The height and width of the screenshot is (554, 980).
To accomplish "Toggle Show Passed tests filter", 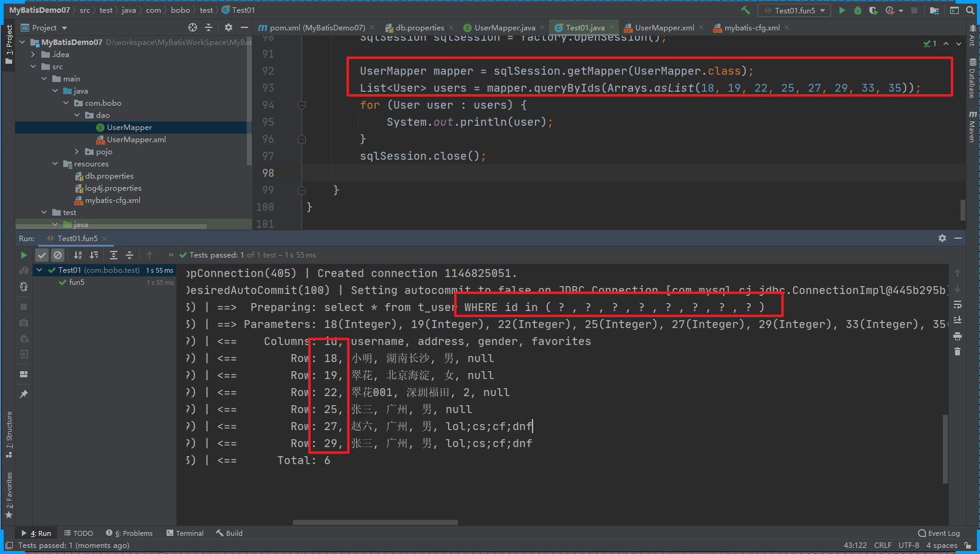I will click(42, 255).
